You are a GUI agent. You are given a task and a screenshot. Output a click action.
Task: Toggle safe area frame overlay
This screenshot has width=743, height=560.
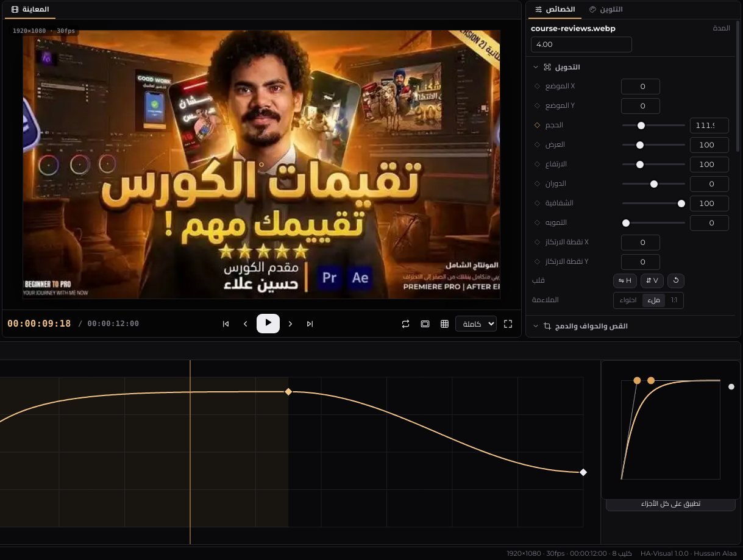click(x=425, y=324)
